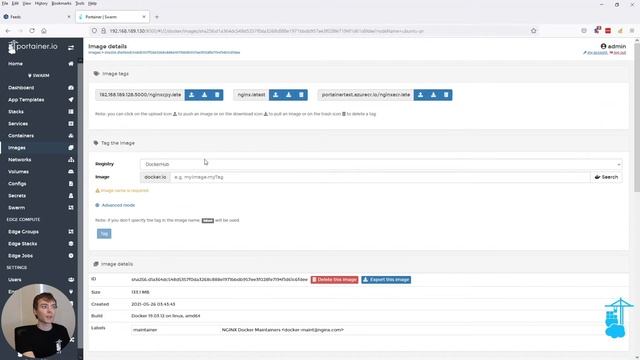Push the 192.168.189.128:5000/nginxcpy tag with upload icon
The image size is (640, 360).
pyautogui.click(x=191, y=95)
